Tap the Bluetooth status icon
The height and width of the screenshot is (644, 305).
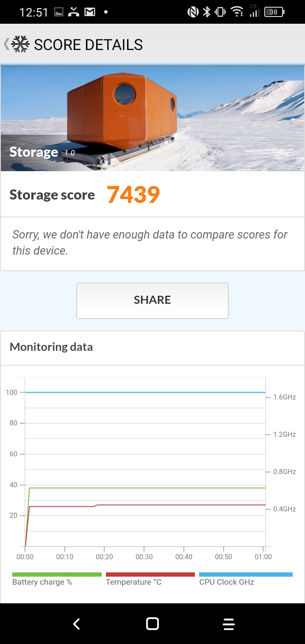click(x=207, y=12)
